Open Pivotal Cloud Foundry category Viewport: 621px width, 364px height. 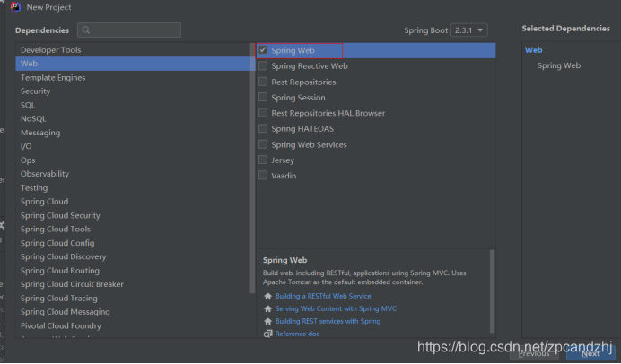tap(133, 326)
